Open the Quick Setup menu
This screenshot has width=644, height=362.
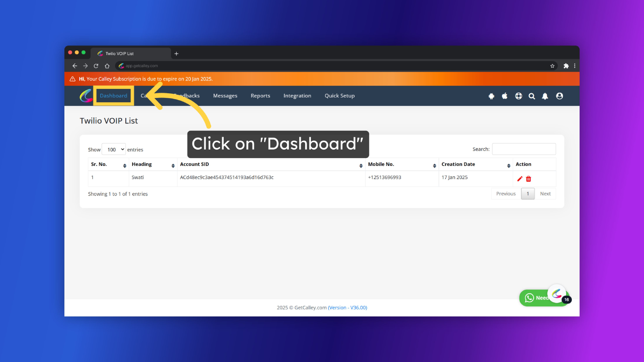(x=340, y=96)
